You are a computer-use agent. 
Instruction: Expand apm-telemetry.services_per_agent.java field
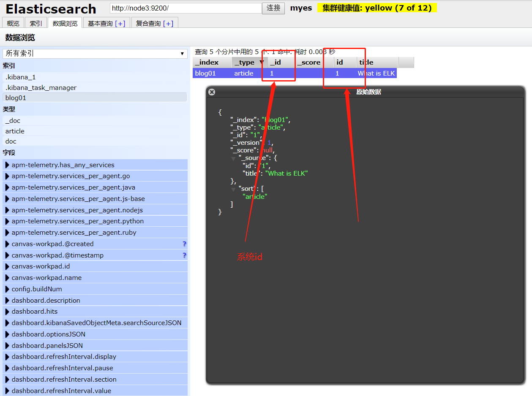[x=95, y=187]
